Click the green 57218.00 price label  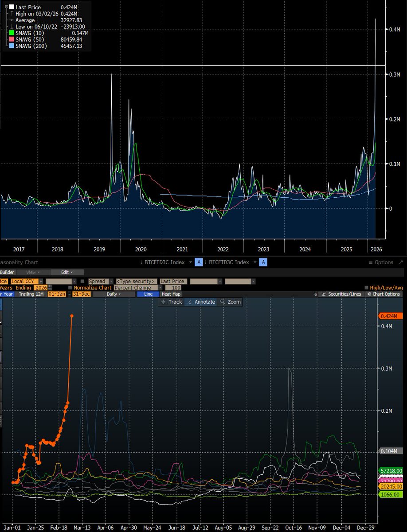[391, 470]
